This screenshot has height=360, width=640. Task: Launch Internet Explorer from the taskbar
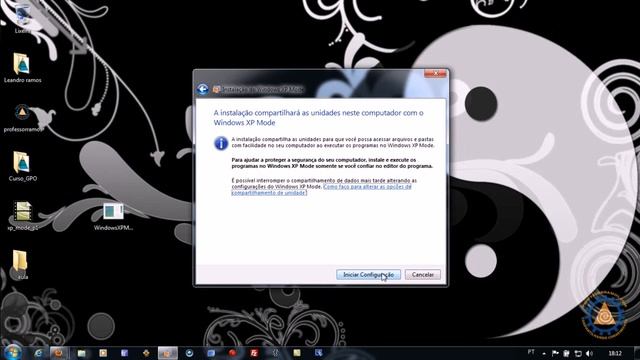(39, 353)
